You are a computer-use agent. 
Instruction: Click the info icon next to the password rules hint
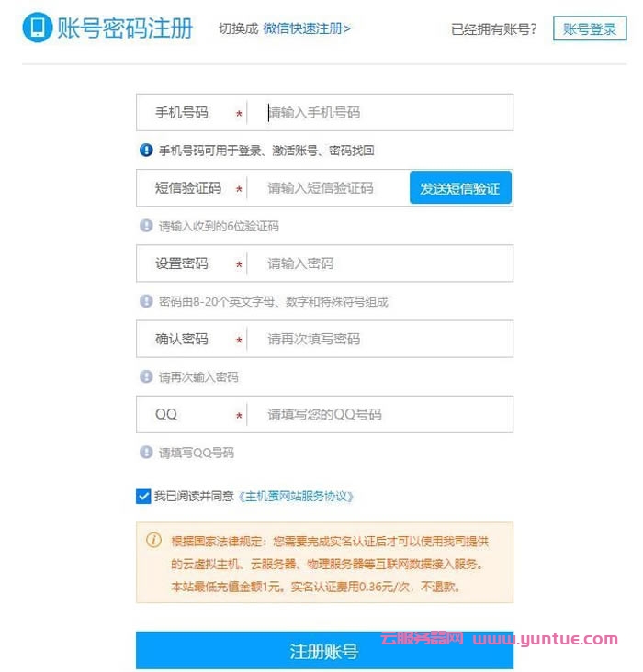pos(146,301)
